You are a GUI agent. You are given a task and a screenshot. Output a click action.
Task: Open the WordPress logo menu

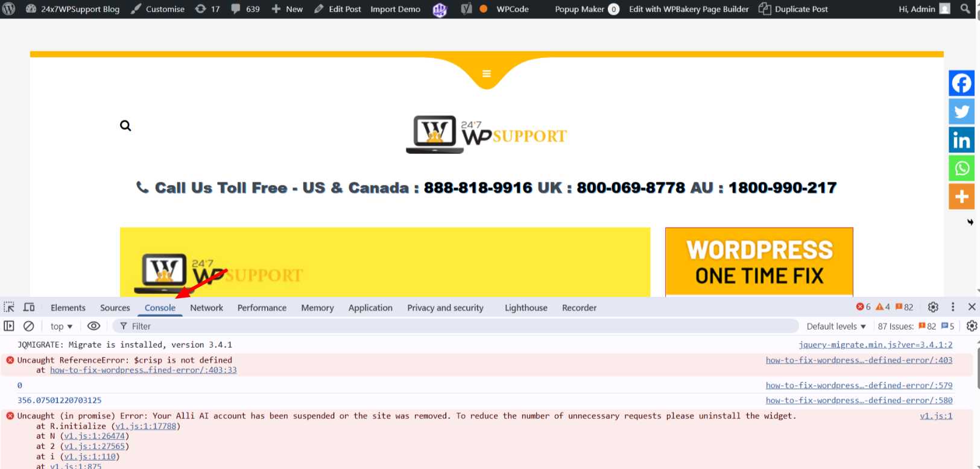click(8, 9)
